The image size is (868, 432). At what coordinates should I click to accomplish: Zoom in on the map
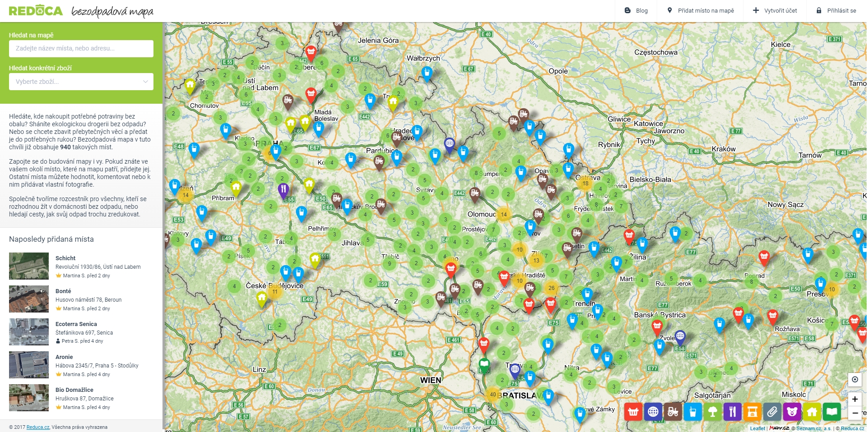(x=855, y=399)
